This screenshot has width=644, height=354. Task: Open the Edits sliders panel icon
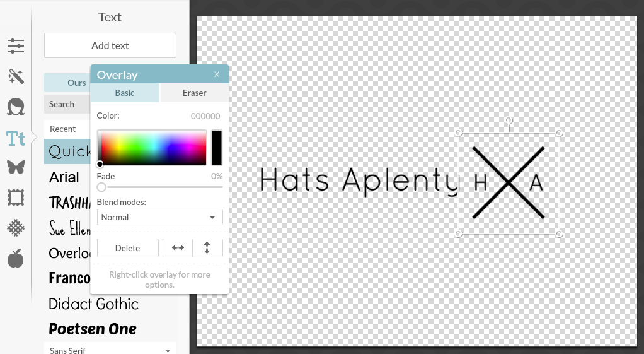click(16, 45)
